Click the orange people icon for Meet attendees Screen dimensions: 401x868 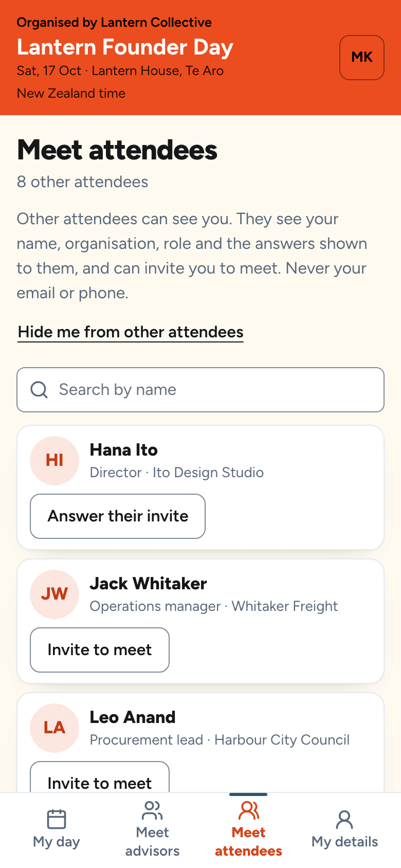tap(249, 810)
